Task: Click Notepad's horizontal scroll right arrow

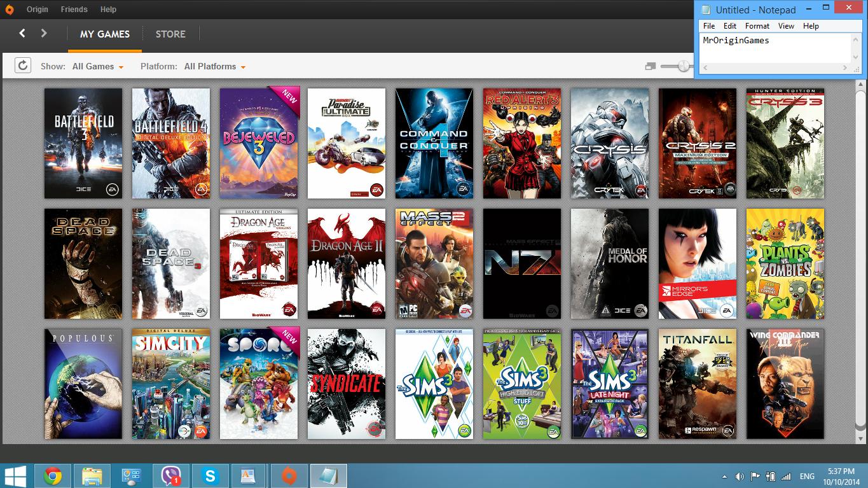Action: [x=846, y=67]
